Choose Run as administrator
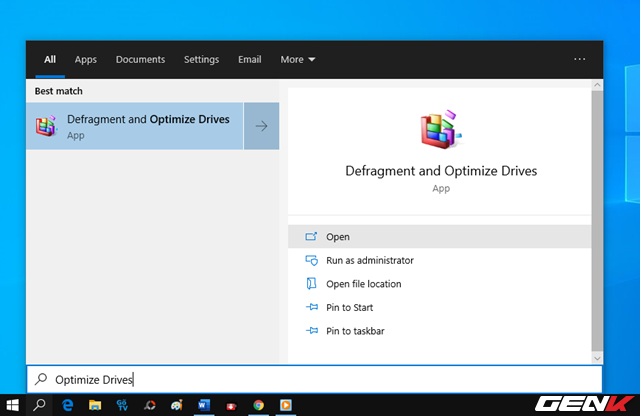Screen dimensions: 640x416 click(440, 260)
